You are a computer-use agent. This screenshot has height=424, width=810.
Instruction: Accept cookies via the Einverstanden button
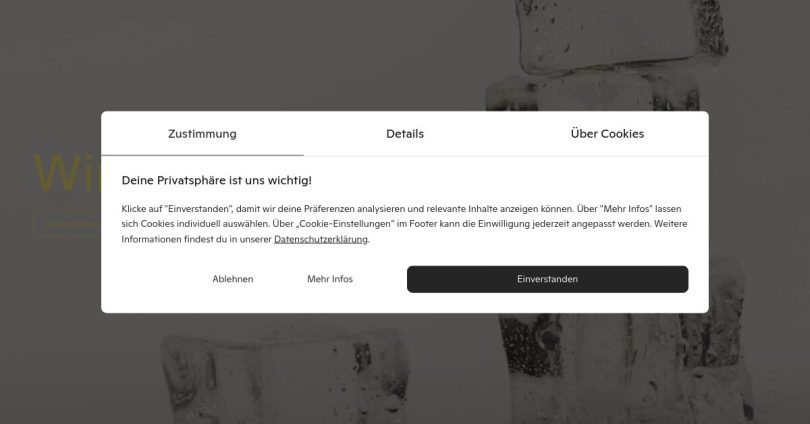[x=548, y=279]
